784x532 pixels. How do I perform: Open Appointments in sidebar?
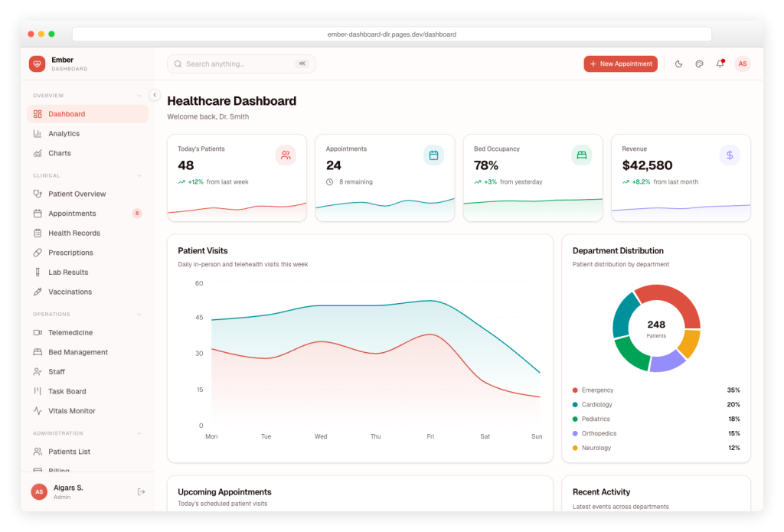click(x=87, y=214)
